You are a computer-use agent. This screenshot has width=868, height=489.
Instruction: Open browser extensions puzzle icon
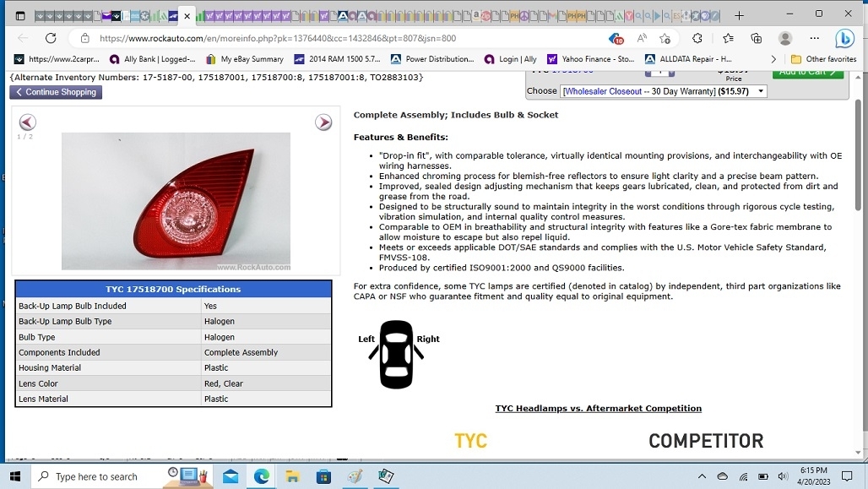click(697, 38)
